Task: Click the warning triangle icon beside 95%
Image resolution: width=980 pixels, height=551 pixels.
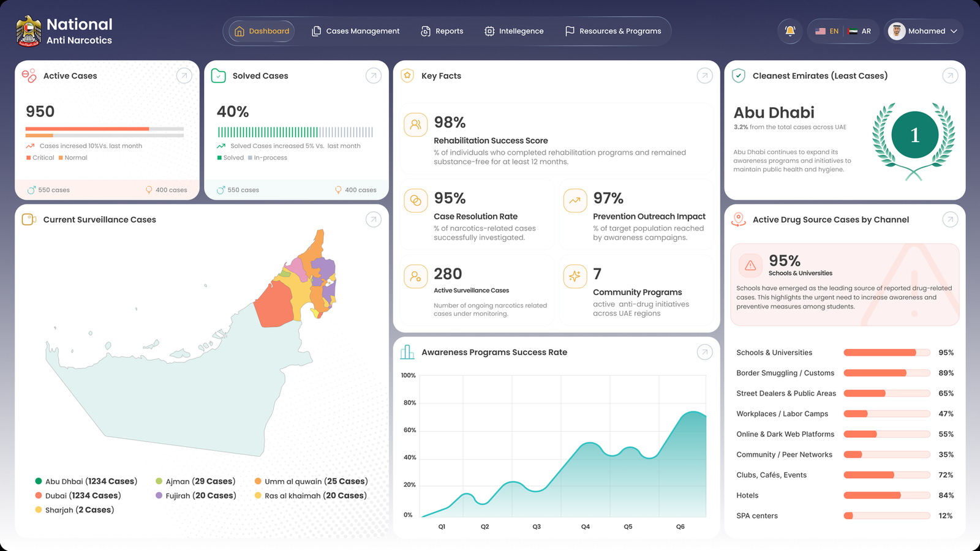Action: click(750, 266)
